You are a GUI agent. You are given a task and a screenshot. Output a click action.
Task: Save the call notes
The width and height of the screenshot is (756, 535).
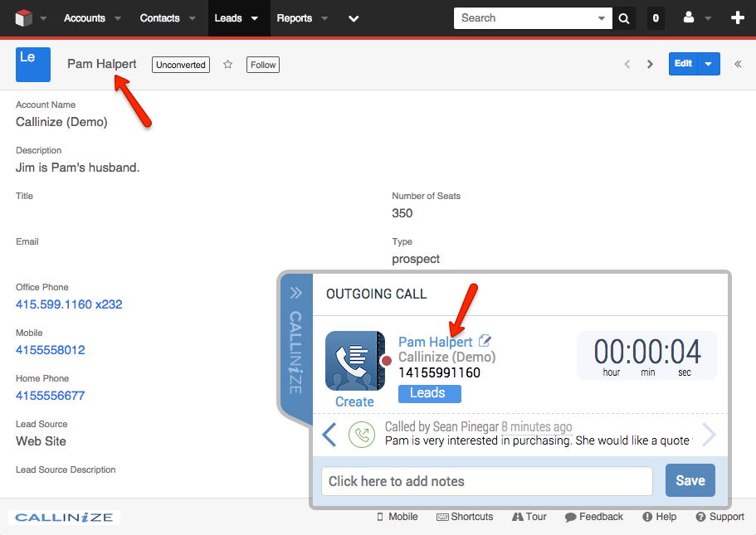click(690, 480)
